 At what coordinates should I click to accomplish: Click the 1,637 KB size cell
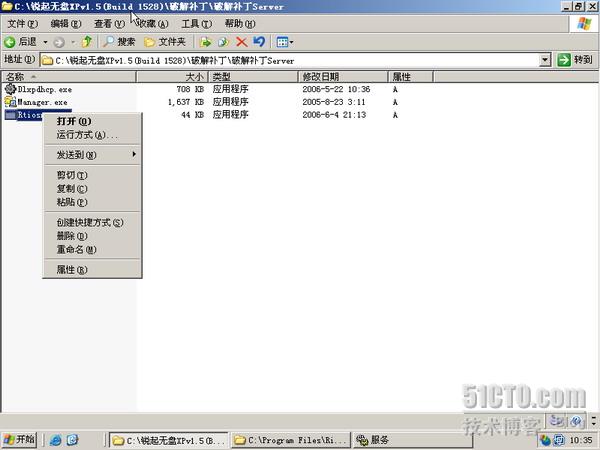coord(186,102)
